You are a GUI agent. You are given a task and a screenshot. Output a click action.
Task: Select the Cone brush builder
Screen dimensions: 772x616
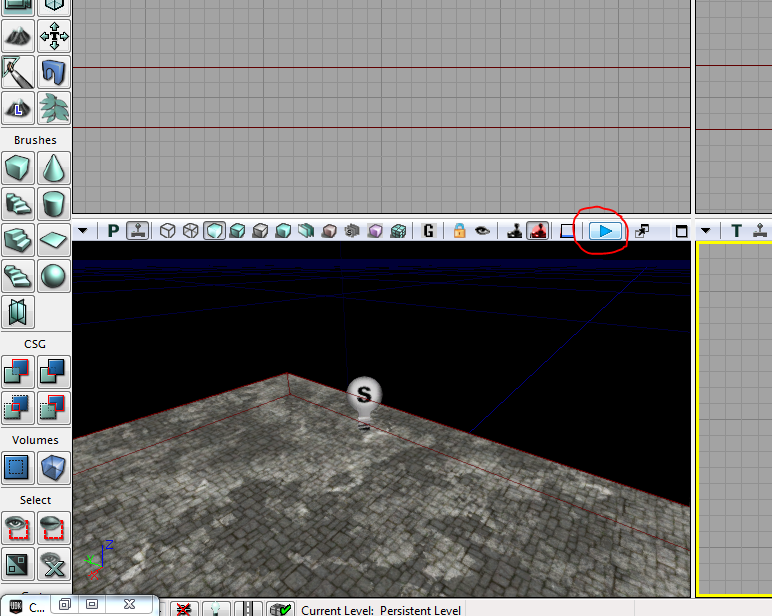54,168
